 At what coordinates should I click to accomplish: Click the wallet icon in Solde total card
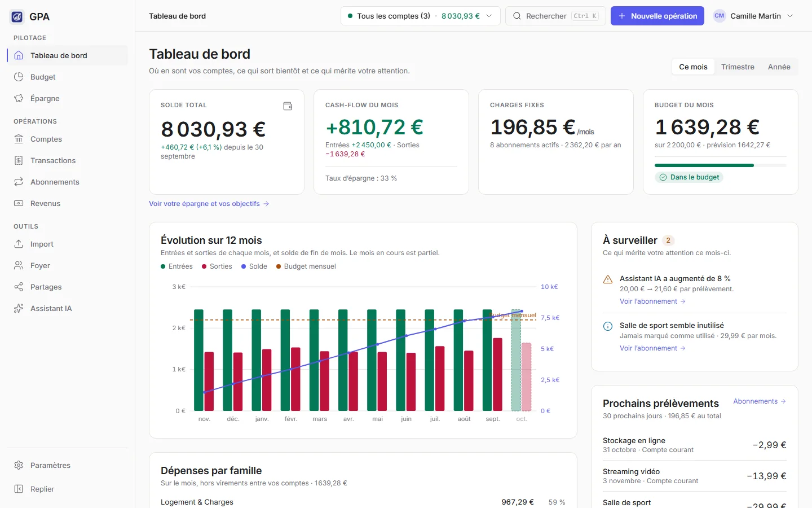pyautogui.click(x=288, y=106)
